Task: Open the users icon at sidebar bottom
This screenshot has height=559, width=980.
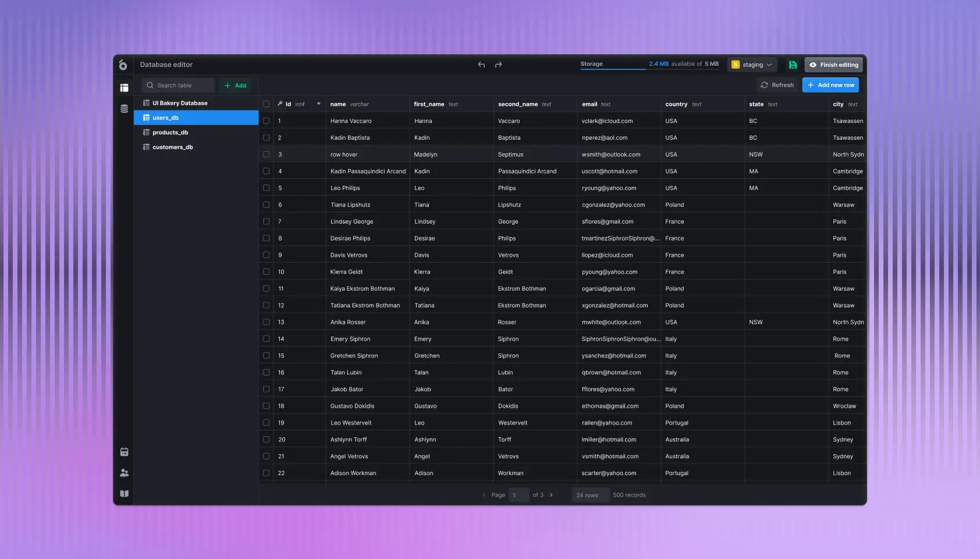Action: 124,472
